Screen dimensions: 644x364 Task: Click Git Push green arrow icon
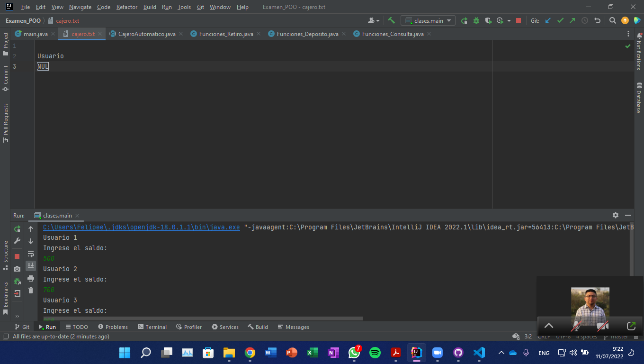pyautogui.click(x=572, y=20)
